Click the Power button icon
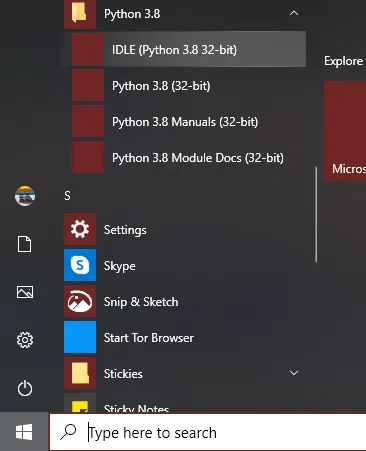 [25, 388]
